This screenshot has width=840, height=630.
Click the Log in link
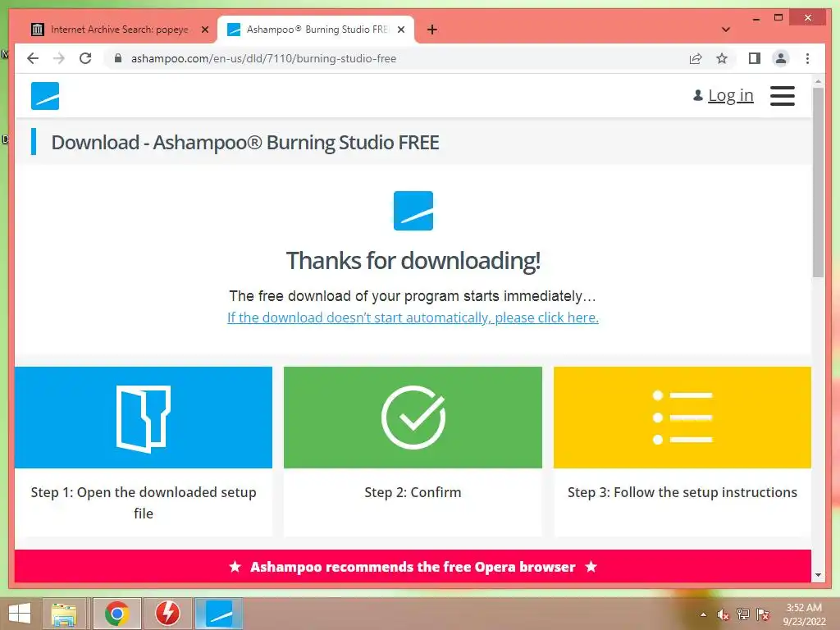[x=731, y=95]
